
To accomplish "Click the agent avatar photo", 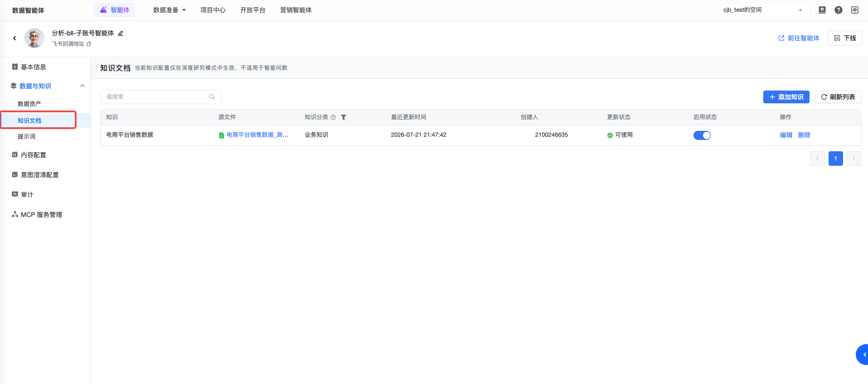I will pos(34,38).
